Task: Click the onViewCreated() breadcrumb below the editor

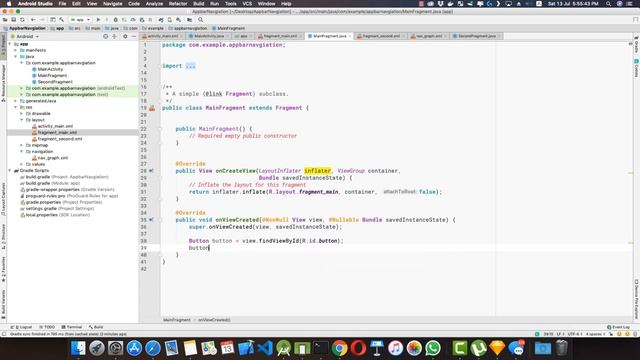Action: click(x=214, y=320)
